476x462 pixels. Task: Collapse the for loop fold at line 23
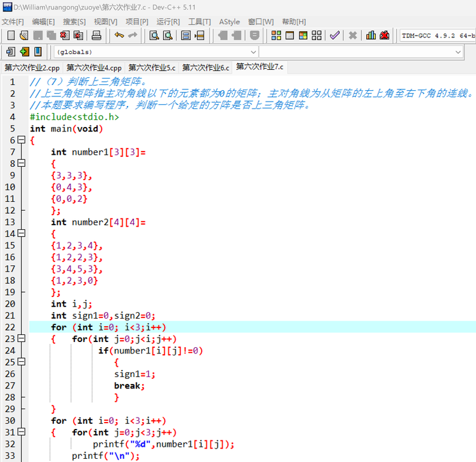point(21,338)
